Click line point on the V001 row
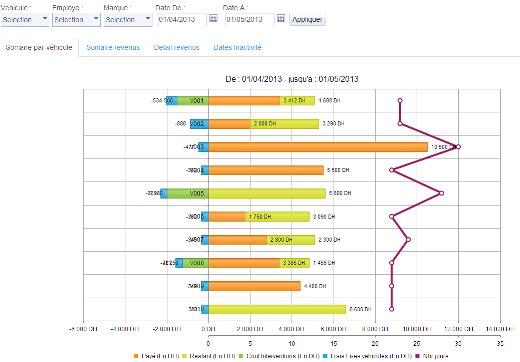The width and height of the screenshot is (520, 362). (x=400, y=100)
